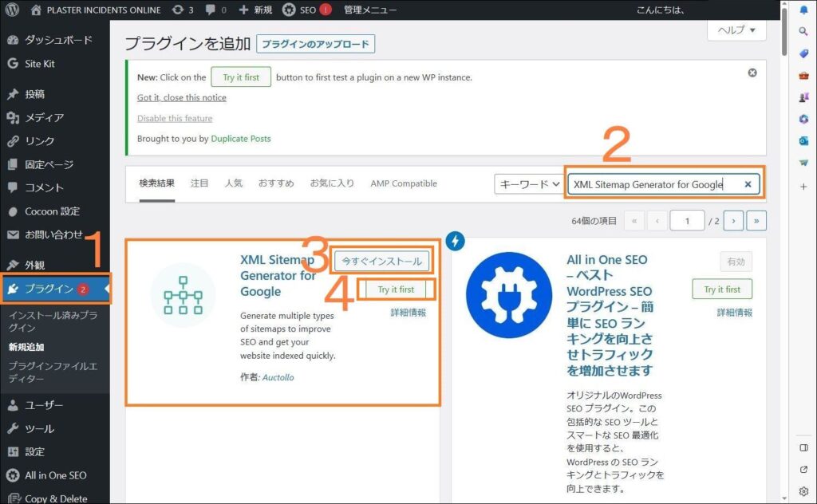Open the PLASTER INCIDENTS ONLINE site home link
Image resolution: width=817 pixels, height=504 pixels.
pyautogui.click(x=96, y=10)
